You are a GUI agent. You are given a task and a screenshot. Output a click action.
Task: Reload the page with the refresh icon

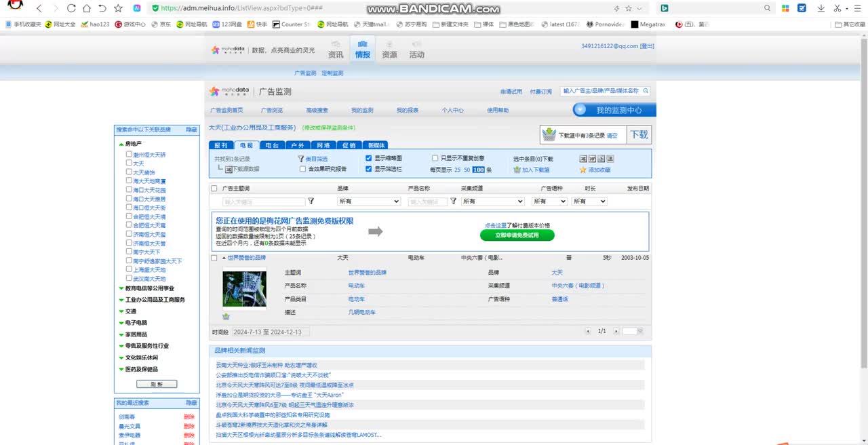click(x=72, y=8)
